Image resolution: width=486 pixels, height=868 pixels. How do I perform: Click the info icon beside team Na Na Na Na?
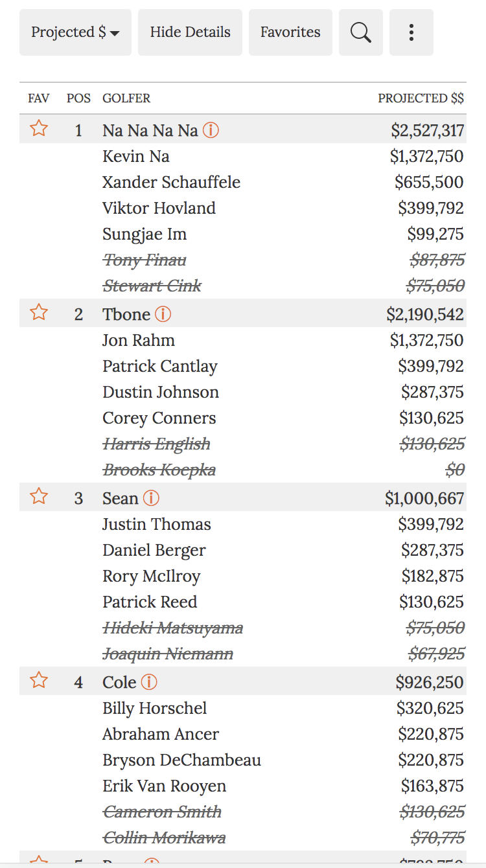coord(211,130)
